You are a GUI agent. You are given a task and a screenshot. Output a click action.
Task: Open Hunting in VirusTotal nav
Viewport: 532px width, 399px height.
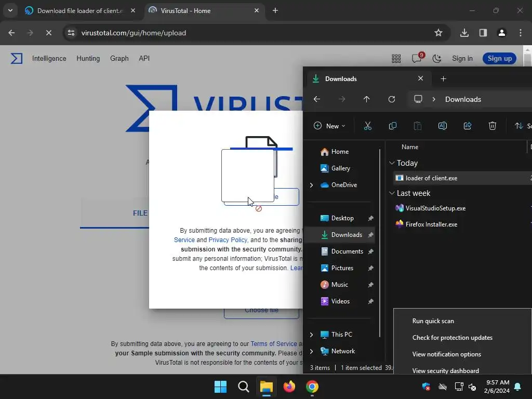(x=88, y=58)
